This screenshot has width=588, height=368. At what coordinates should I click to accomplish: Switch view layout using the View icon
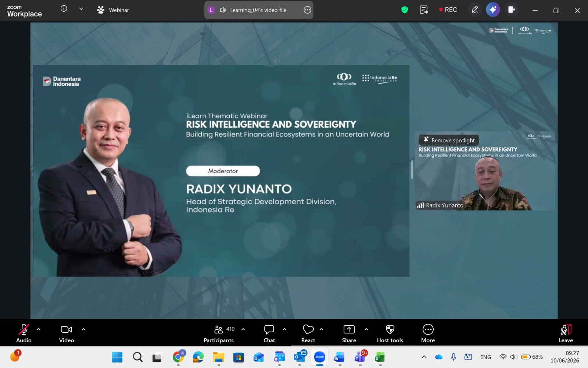point(511,10)
